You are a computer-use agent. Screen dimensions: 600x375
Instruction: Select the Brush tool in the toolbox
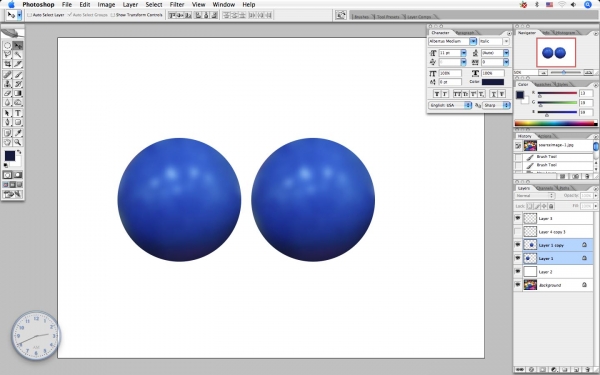[18, 75]
